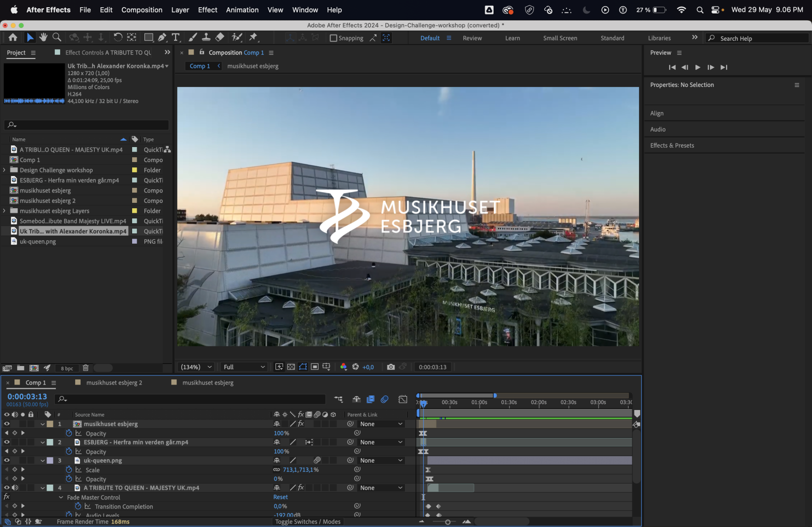Hide the uk-queen.png layer

tap(7, 460)
